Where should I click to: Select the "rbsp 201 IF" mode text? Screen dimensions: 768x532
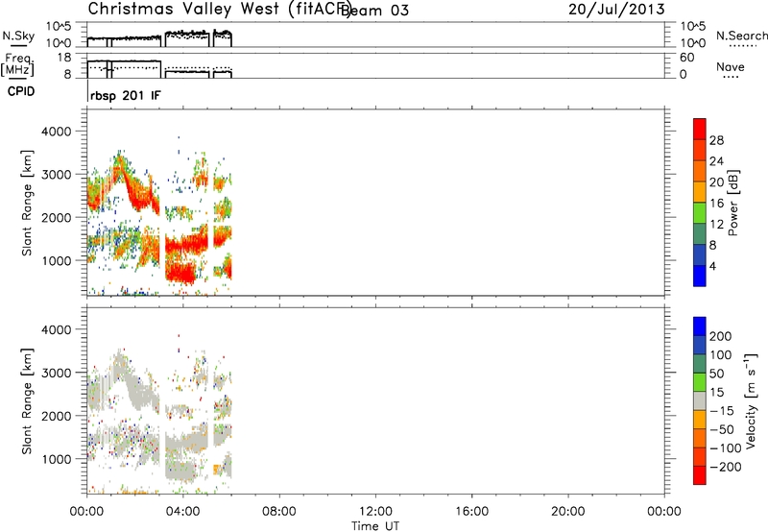(126, 95)
